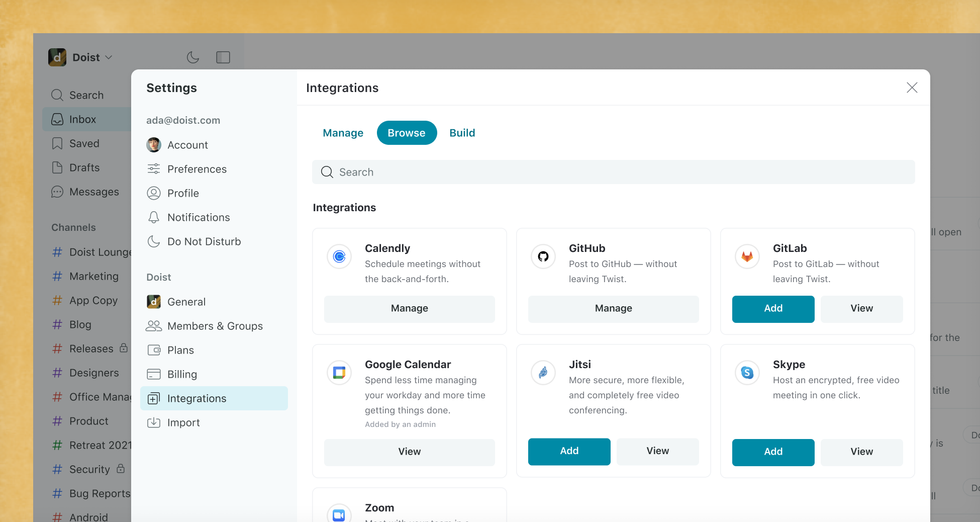The image size is (980, 522).
Task: Add the Skype integration
Action: click(773, 452)
